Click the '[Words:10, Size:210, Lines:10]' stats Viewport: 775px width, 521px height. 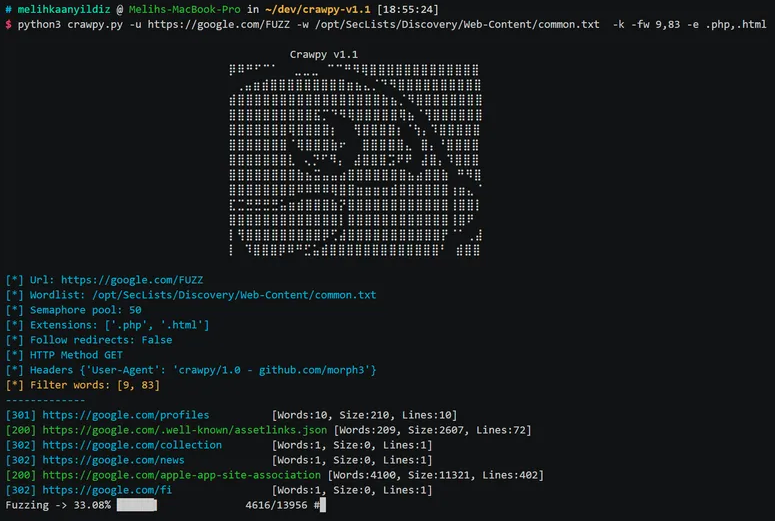[x=364, y=415]
